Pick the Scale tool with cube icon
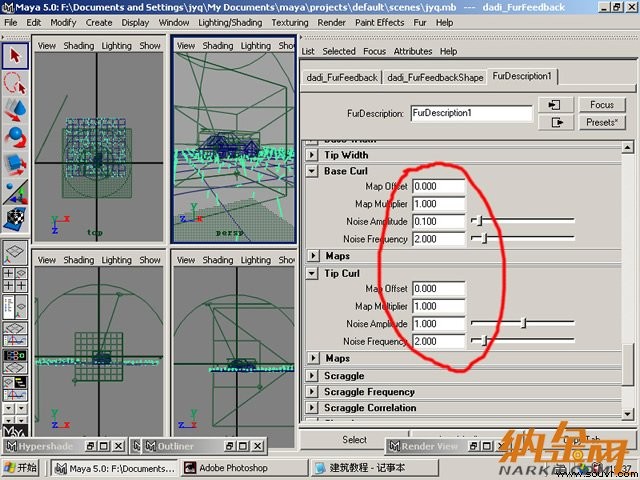 click(15, 164)
